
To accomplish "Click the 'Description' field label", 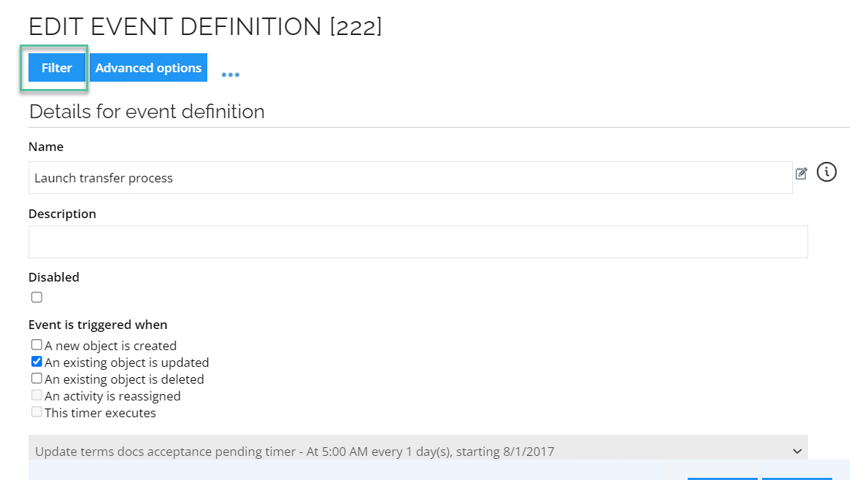I will click(62, 214).
